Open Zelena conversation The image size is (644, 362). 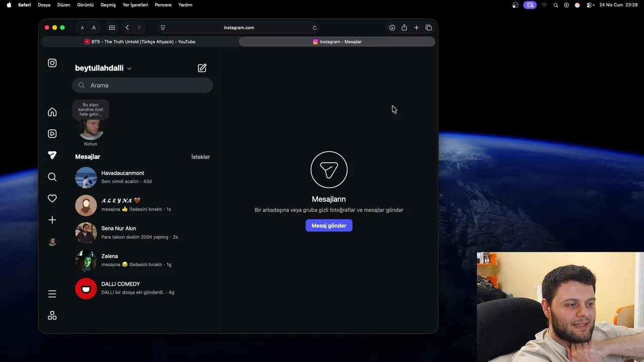pos(142,260)
